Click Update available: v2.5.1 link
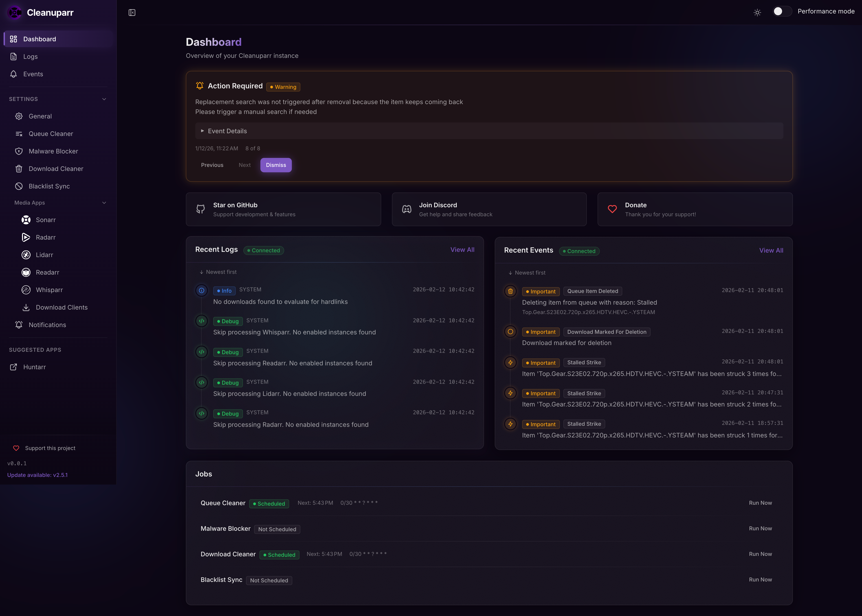This screenshot has height=616, width=862. [37, 475]
